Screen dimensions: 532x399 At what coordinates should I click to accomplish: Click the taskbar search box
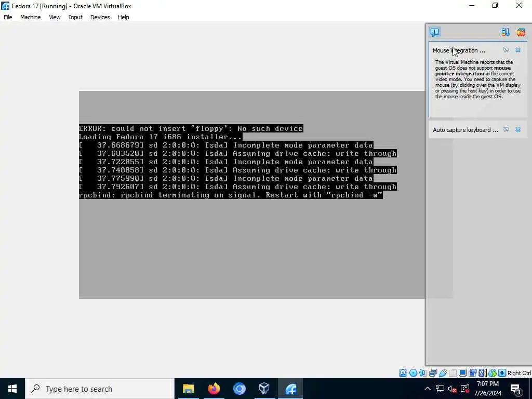100,389
